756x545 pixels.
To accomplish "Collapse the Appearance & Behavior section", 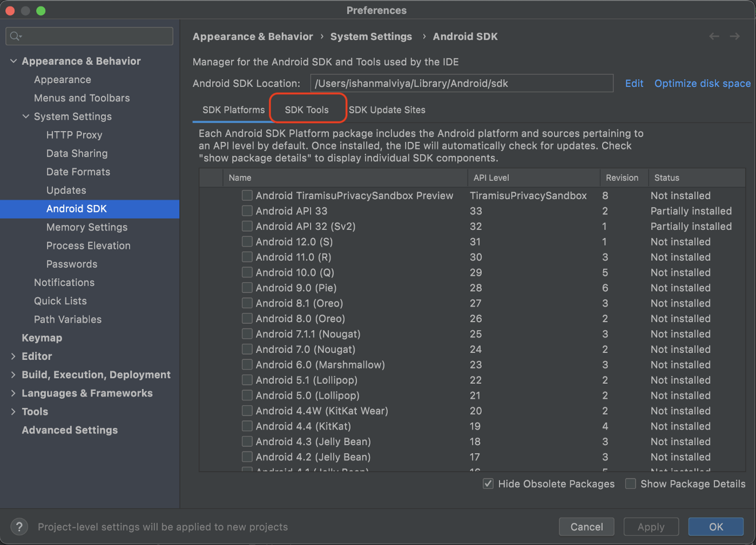I will (x=14, y=61).
